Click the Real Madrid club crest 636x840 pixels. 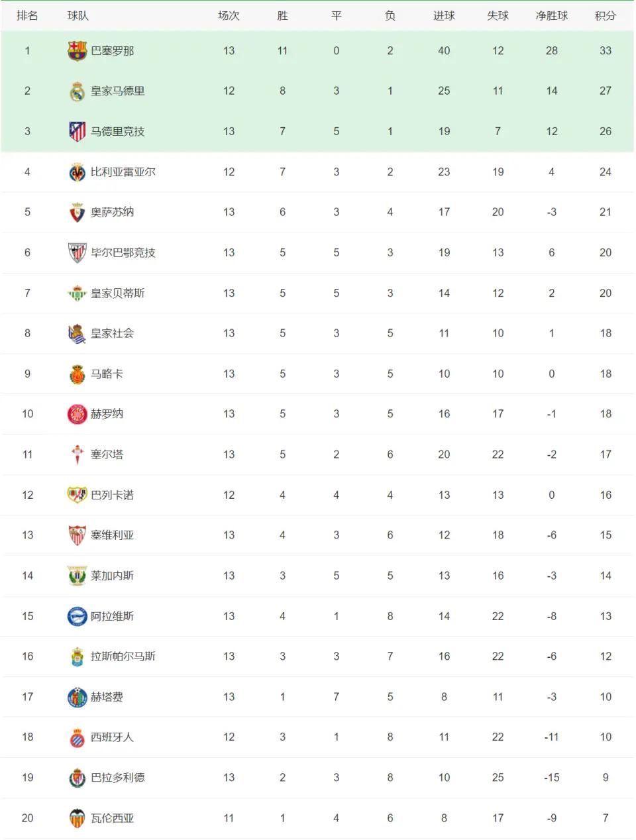78,91
